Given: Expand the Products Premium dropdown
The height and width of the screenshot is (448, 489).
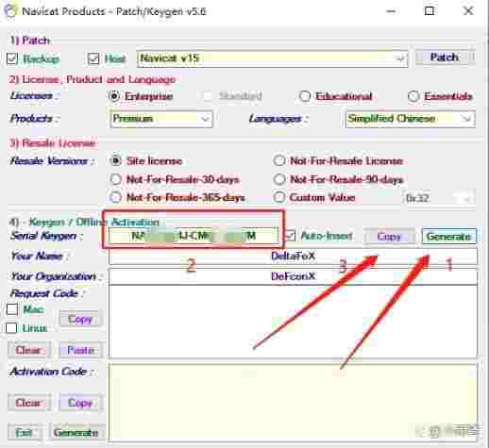Looking at the screenshot, I should coord(161,119).
